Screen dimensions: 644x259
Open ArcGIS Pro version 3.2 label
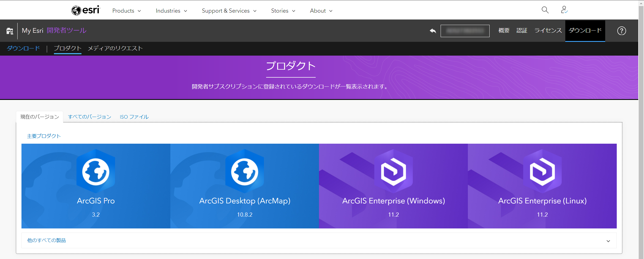pyautogui.click(x=96, y=215)
